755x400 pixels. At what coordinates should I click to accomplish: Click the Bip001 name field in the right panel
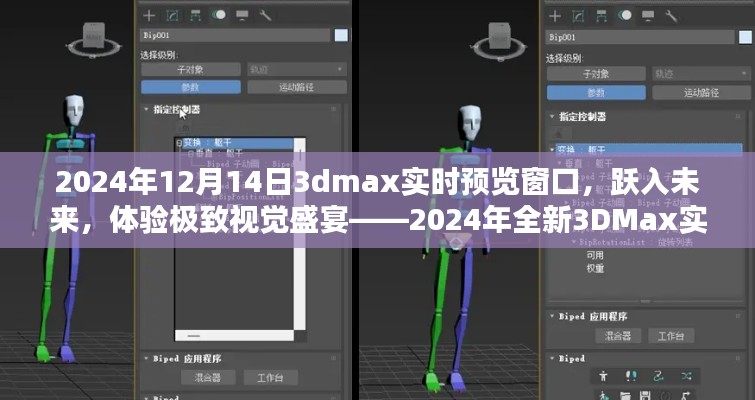640,37
